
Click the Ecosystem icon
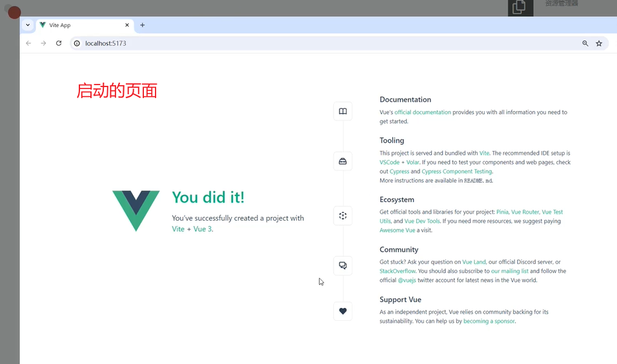[343, 216]
